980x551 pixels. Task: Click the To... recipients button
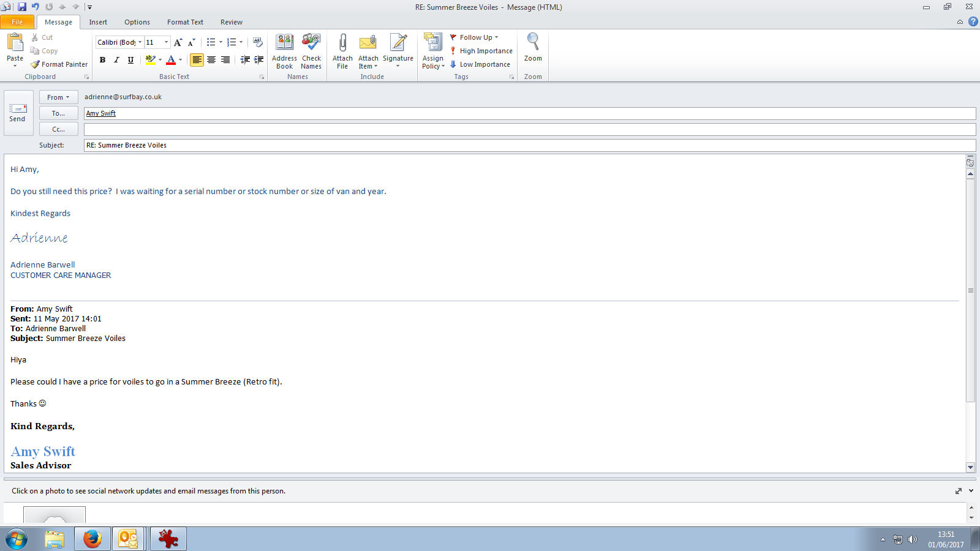click(59, 113)
